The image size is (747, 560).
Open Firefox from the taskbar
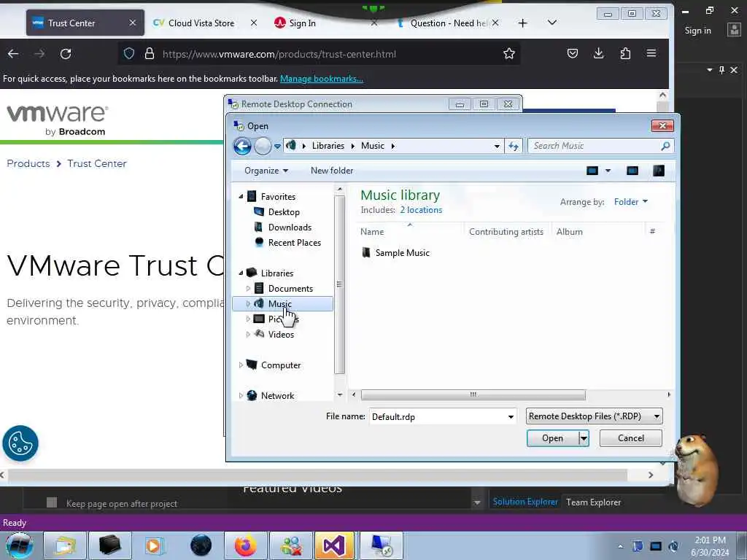coord(246,545)
